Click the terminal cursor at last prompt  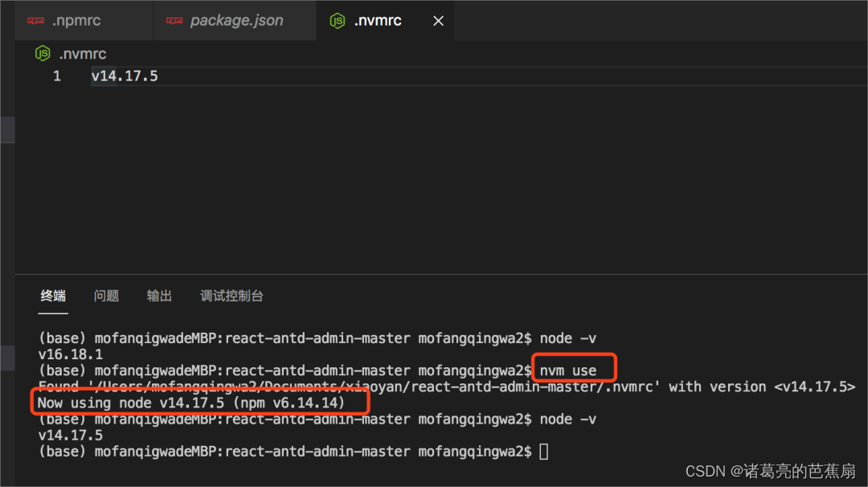[544, 452]
